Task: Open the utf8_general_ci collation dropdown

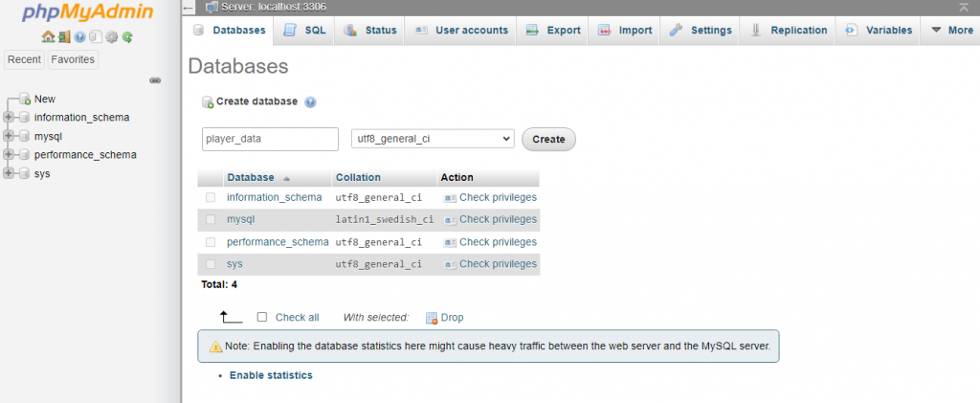Action: [433, 139]
